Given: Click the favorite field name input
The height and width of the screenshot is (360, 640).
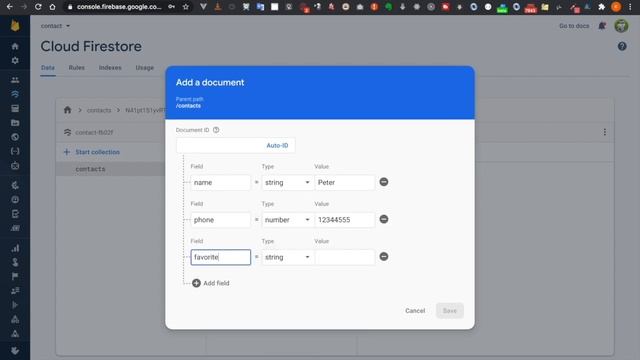Looking at the screenshot, I should point(220,257).
